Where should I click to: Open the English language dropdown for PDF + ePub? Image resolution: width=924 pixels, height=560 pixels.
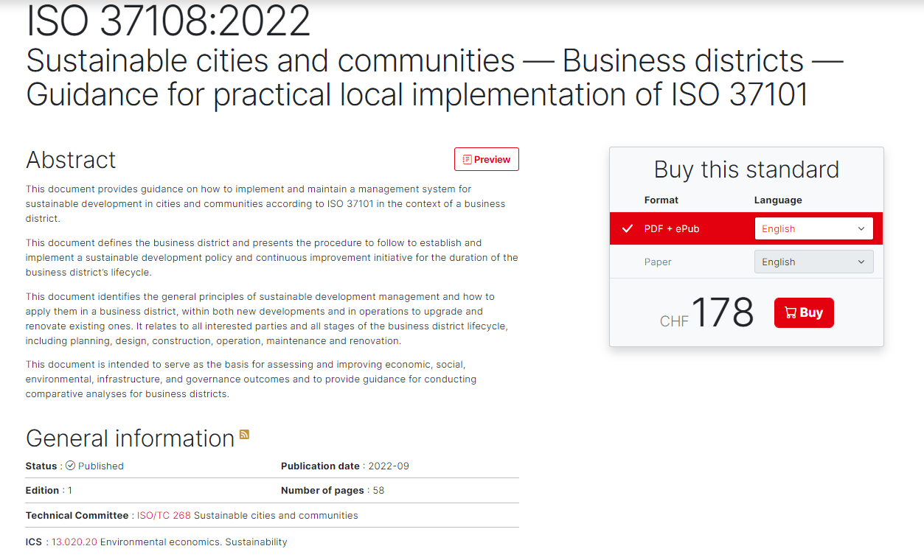813,228
